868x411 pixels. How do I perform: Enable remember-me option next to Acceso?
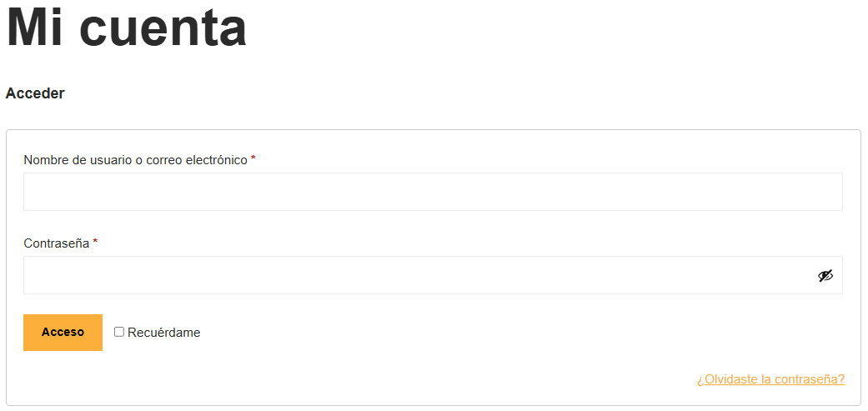point(119,332)
